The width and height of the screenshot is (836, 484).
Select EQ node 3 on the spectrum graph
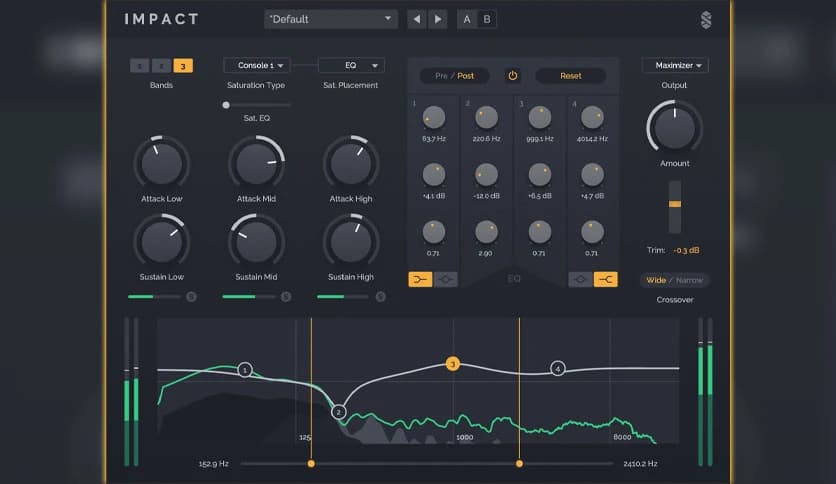pyautogui.click(x=452, y=365)
